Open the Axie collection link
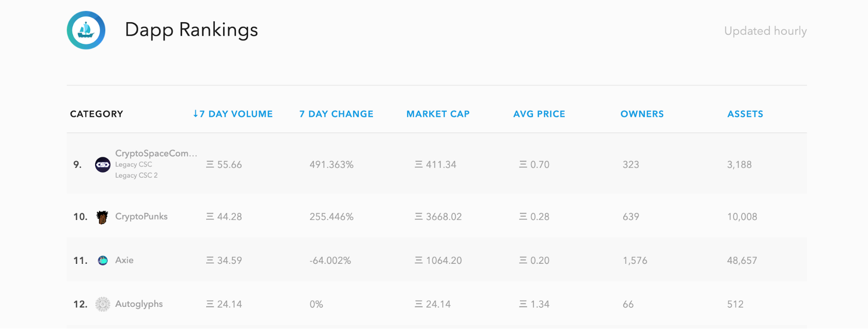This screenshot has width=868, height=329. click(124, 260)
